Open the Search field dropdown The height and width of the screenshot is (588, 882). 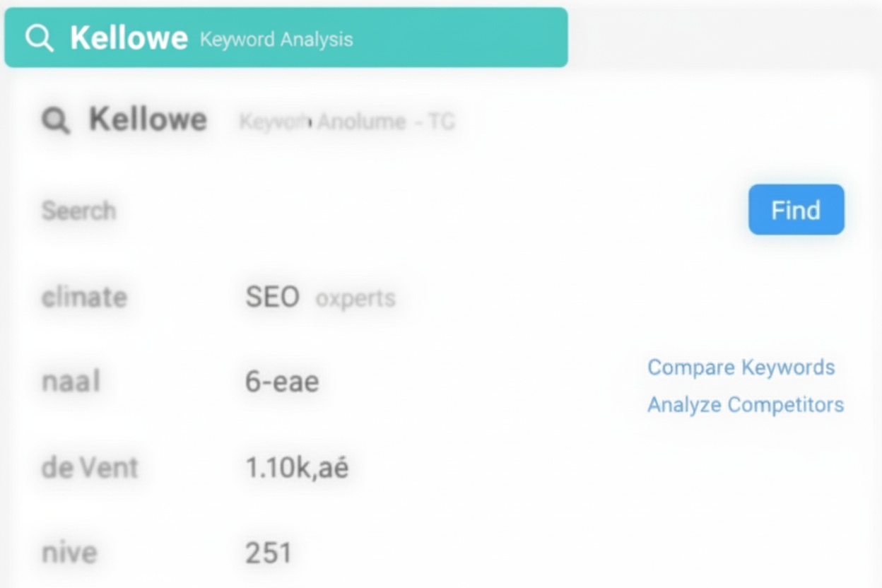78,210
